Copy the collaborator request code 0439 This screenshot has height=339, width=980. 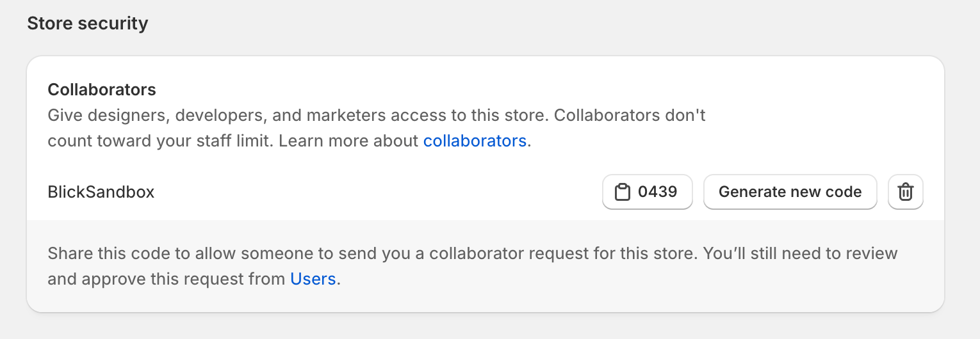click(647, 192)
